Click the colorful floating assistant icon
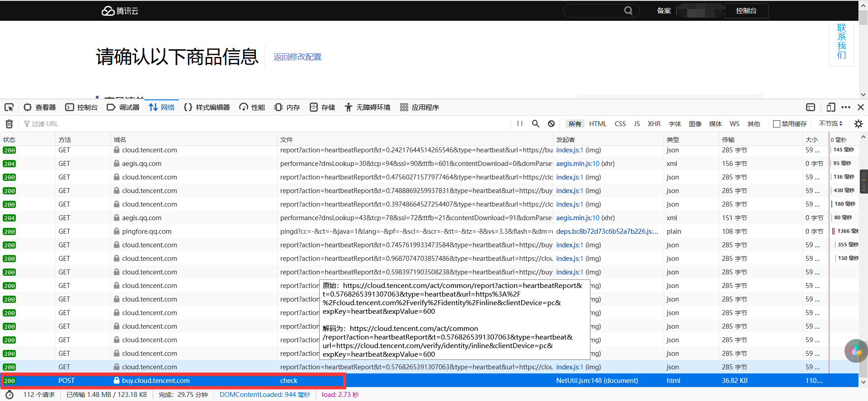This screenshot has width=868, height=401. 856,351
